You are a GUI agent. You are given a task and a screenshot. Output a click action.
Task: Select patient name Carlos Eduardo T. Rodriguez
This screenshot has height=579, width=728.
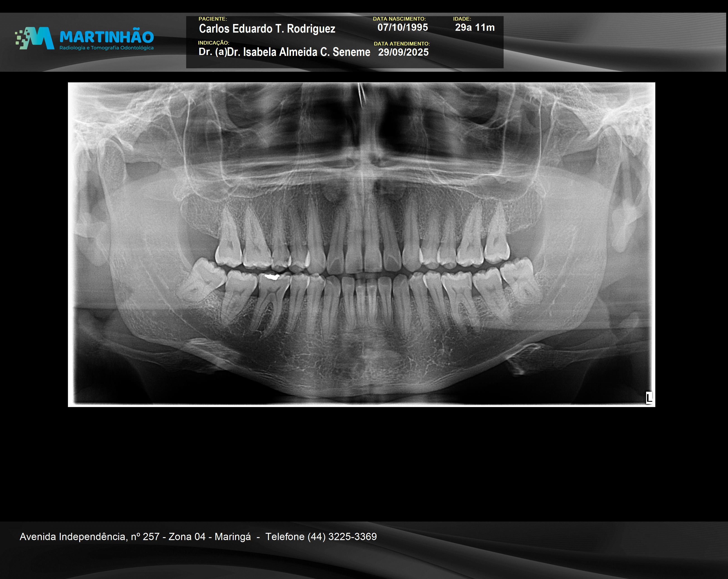tap(267, 29)
